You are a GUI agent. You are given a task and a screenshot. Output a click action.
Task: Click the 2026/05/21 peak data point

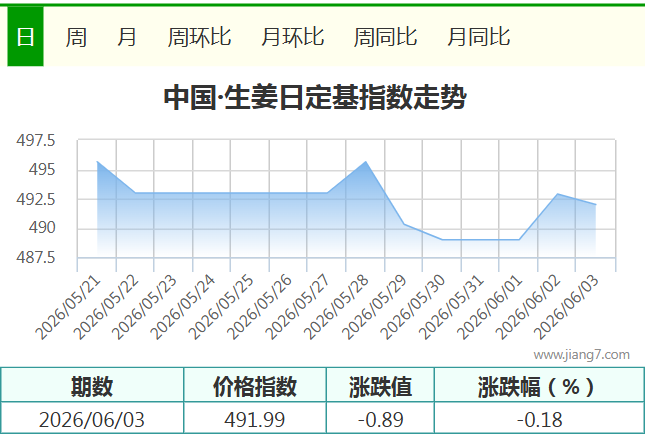click(97, 162)
